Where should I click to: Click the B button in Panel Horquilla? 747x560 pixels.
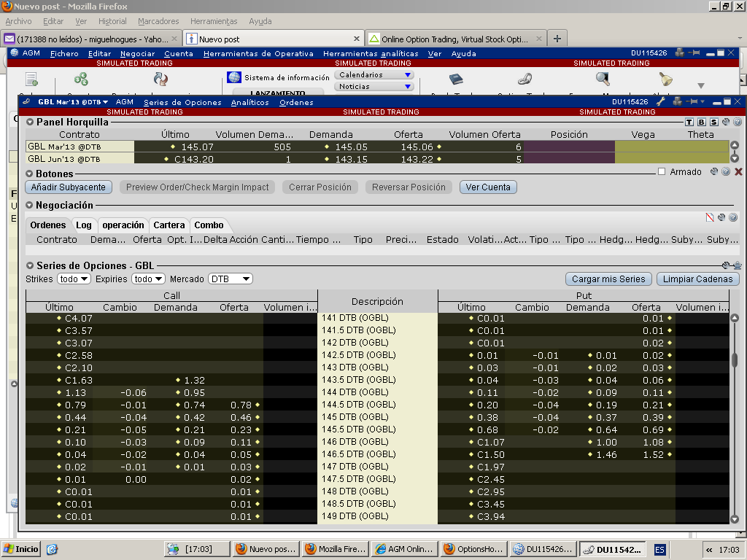click(701, 122)
